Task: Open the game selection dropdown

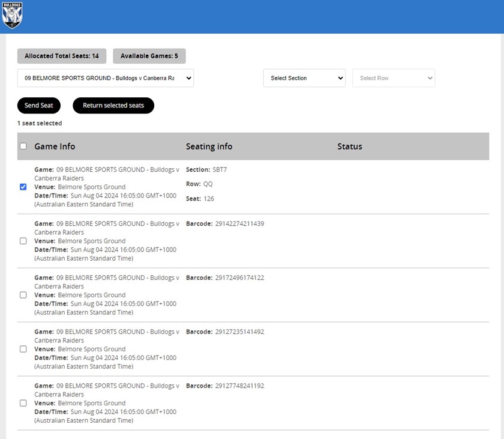Action: pyautogui.click(x=106, y=78)
